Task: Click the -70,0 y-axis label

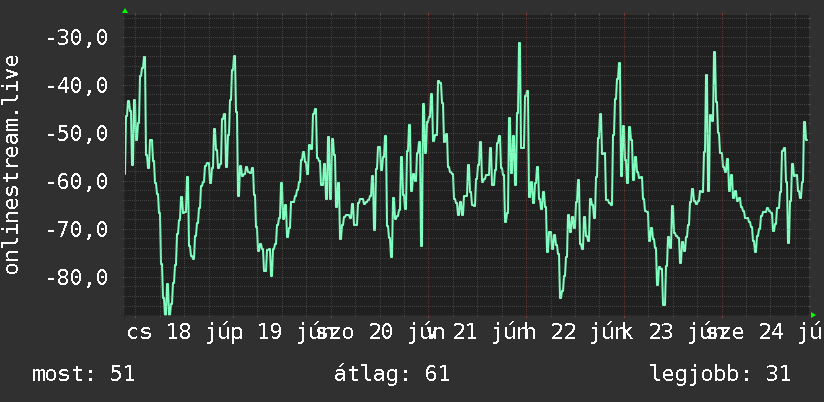Action: coord(77,230)
